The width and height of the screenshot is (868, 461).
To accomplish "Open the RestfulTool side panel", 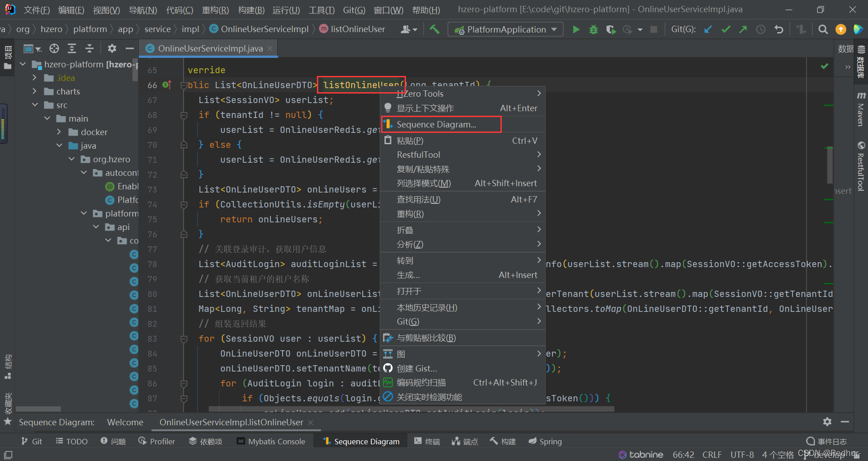I will click(x=861, y=166).
